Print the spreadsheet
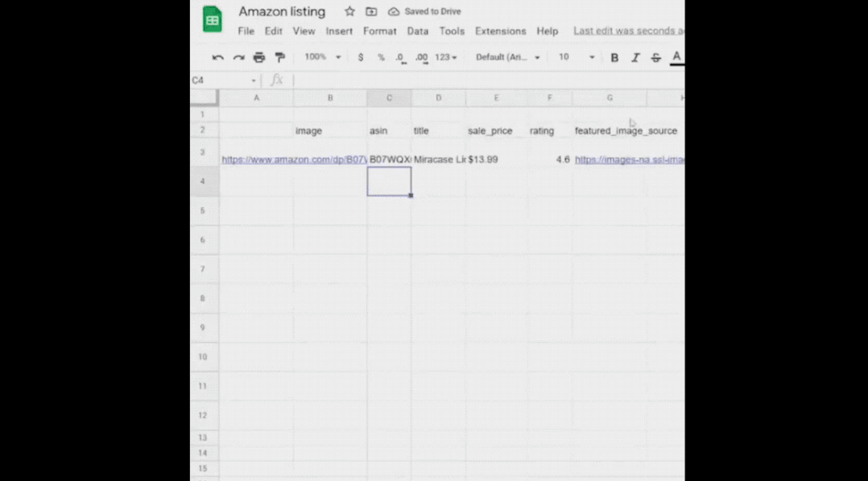The height and width of the screenshot is (481, 868). 259,57
